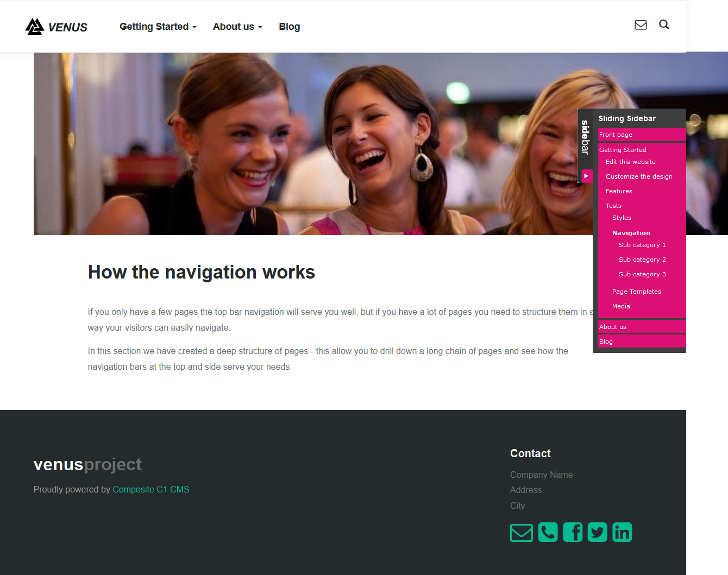Click the vertical sidebar tab label
This screenshot has width=728, height=575.
pyautogui.click(x=585, y=137)
